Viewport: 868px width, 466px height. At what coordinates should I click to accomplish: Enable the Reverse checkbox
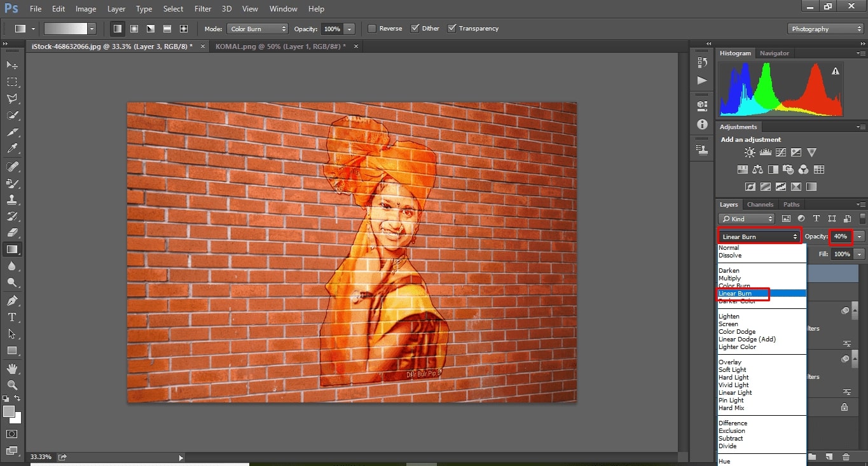pos(372,29)
